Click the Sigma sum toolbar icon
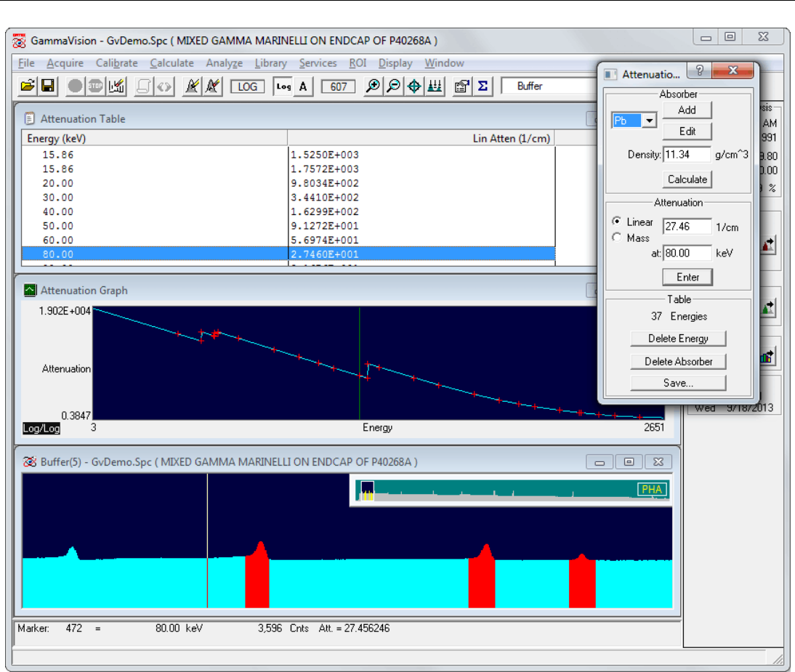 point(483,86)
